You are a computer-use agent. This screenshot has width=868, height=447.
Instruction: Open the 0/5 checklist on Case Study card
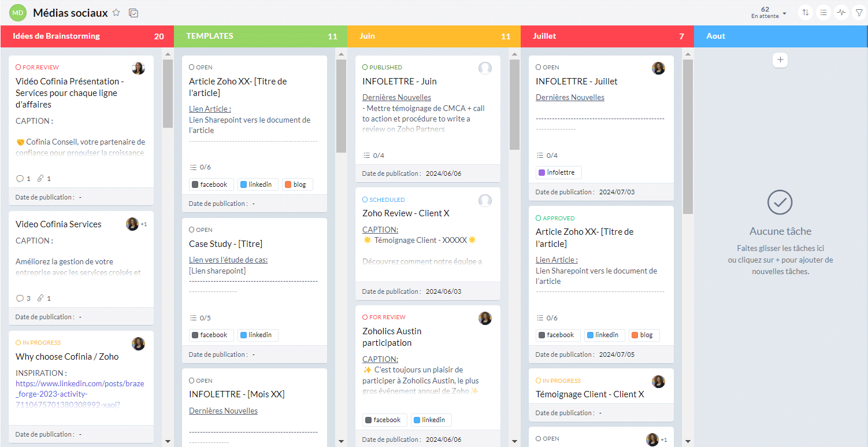[200, 318]
